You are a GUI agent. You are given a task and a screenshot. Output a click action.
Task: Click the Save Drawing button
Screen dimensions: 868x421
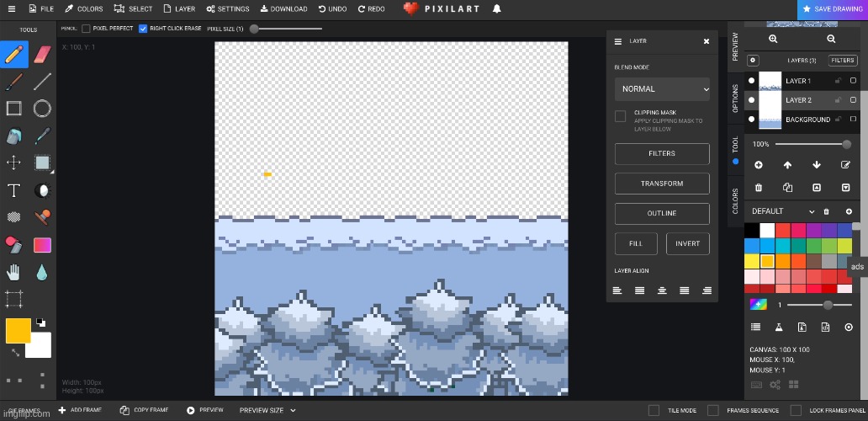coord(833,9)
